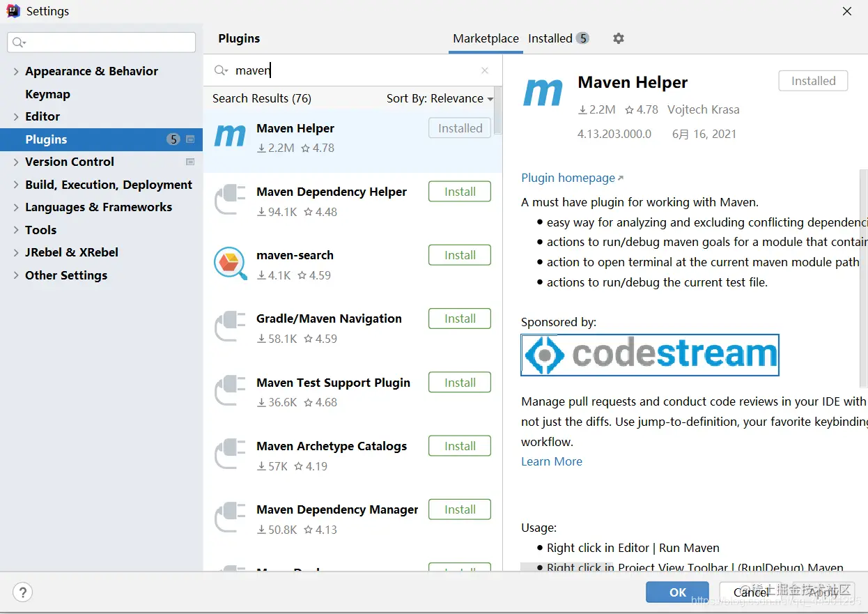The width and height of the screenshot is (868, 614).
Task: Focus the settings search field in sidebar
Action: click(x=102, y=43)
